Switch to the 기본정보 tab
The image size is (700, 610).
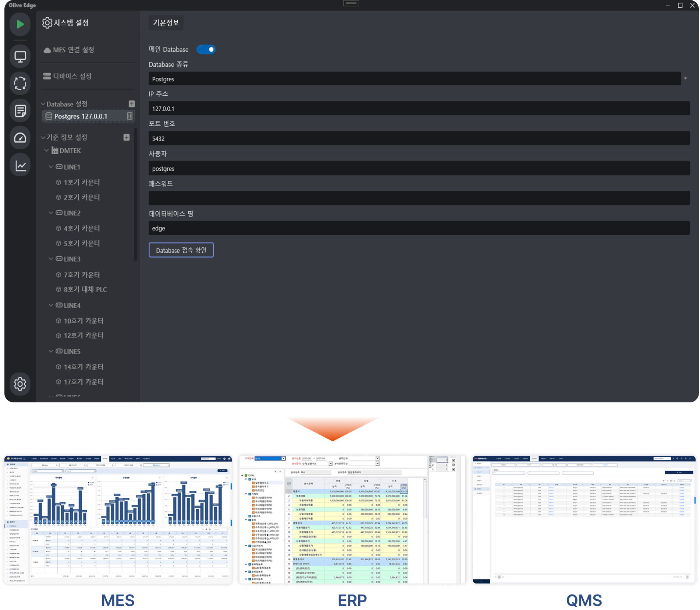(x=166, y=23)
